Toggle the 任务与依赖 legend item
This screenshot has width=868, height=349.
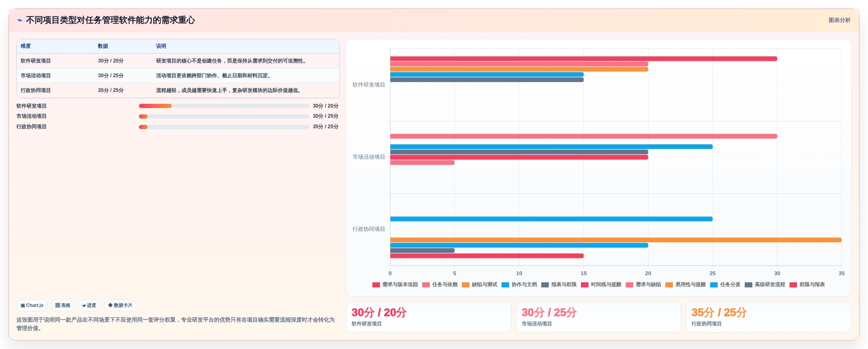pyautogui.click(x=440, y=285)
